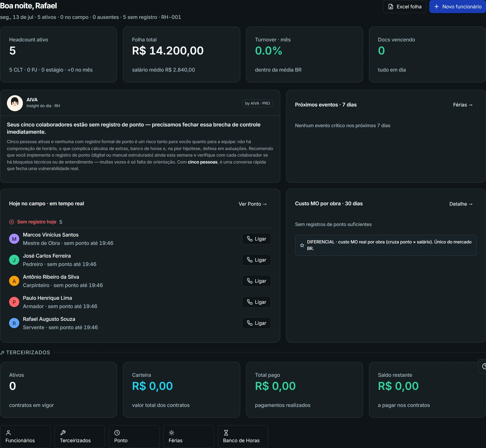
Task: Call José Carlos Ferreira with Ligar
Action: 256,260
